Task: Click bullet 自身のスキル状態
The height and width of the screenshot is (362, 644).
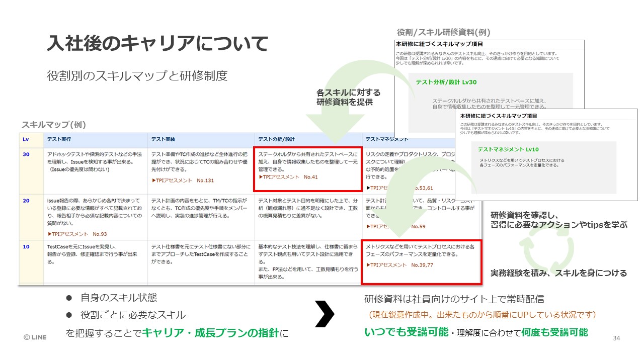Action: tap(119, 297)
